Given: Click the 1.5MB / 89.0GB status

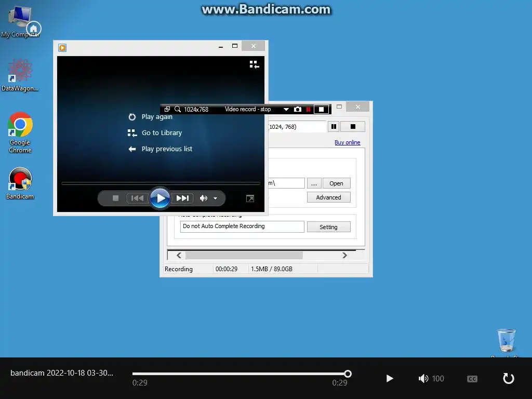Looking at the screenshot, I should (271, 269).
